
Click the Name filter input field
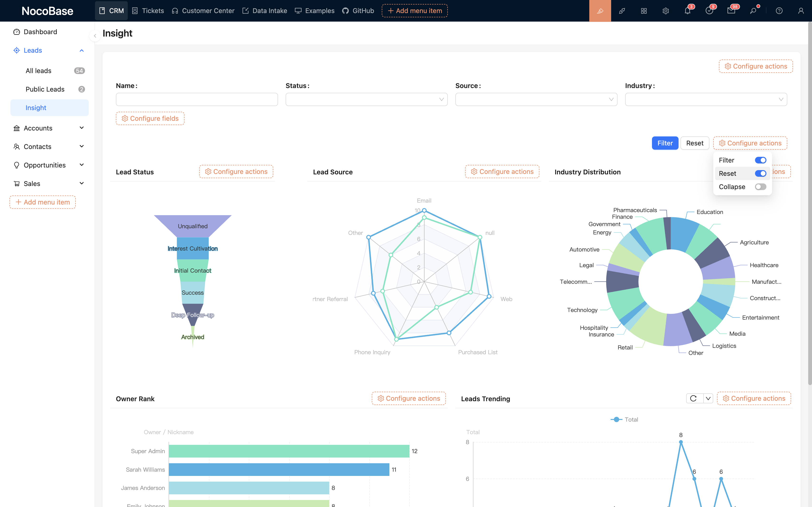(197, 99)
